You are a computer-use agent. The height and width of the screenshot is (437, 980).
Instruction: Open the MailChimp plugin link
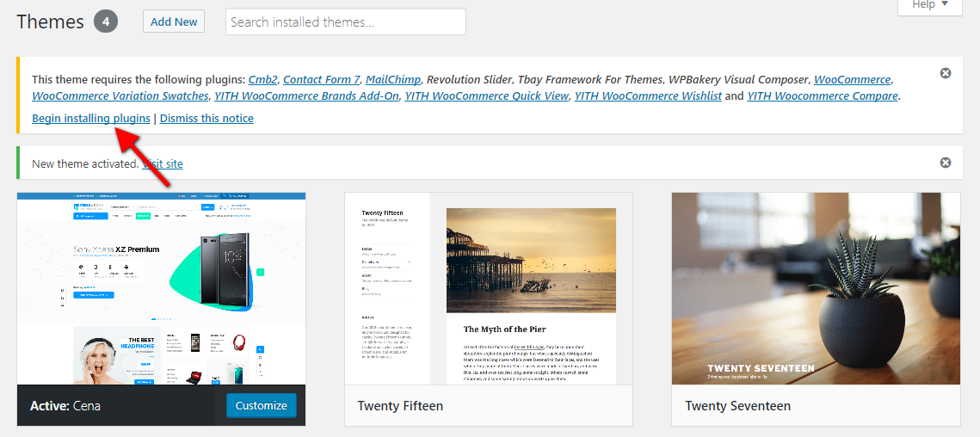click(x=393, y=79)
